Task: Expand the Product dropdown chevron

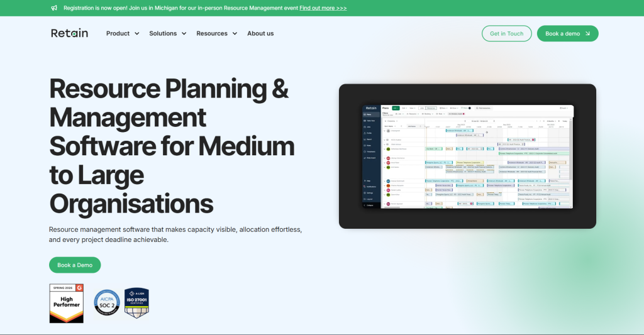Action: [136, 34]
